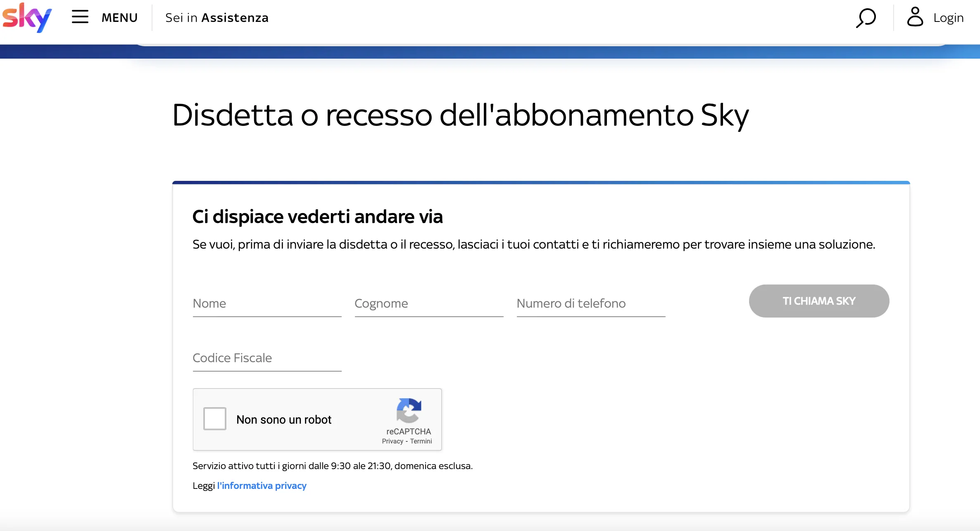Screen dimensions: 980x531
Task: Click the user profile icon
Action: point(915,17)
